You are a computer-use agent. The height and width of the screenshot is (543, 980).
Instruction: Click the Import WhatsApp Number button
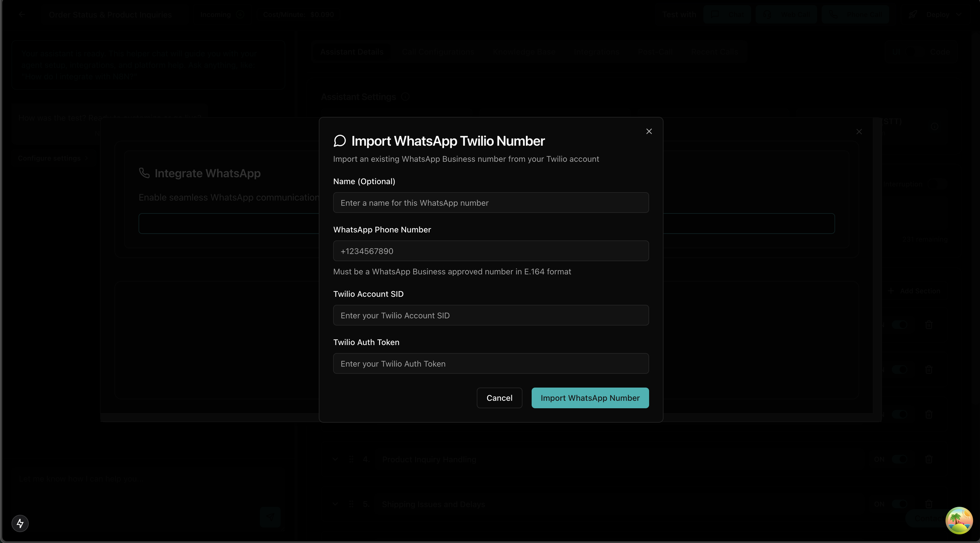coord(590,398)
